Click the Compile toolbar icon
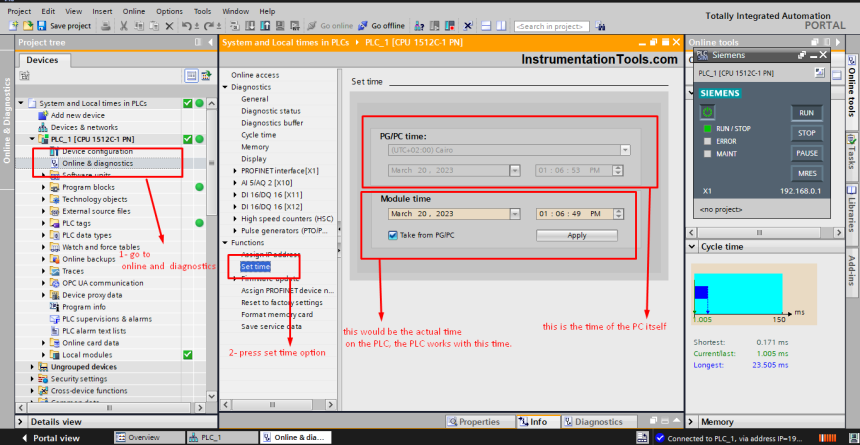The image size is (860, 445). click(x=235, y=26)
